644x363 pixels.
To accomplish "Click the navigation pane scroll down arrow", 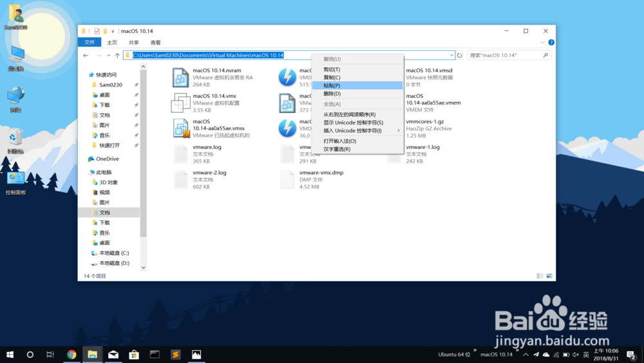I will coord(144,268).
